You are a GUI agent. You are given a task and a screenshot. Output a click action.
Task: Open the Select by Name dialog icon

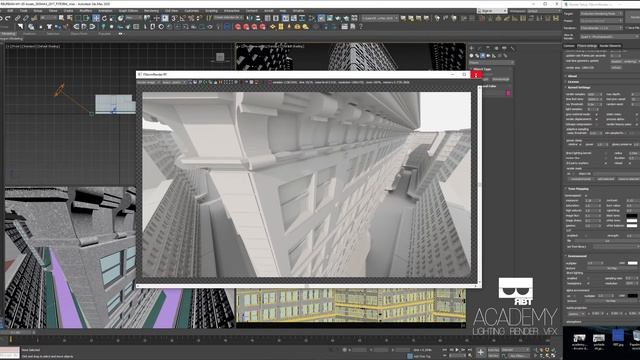(x=70, y=18)
